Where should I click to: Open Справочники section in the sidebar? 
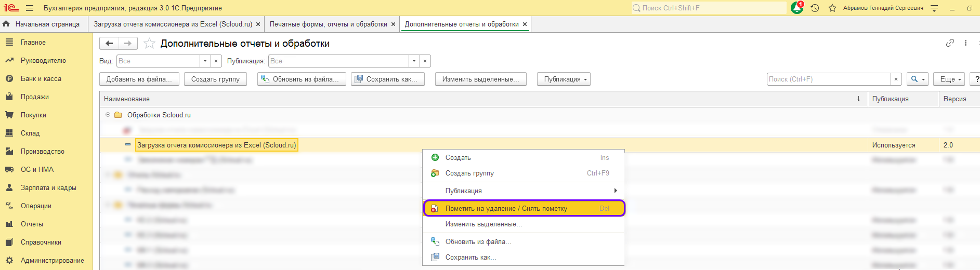pos(46,242)
